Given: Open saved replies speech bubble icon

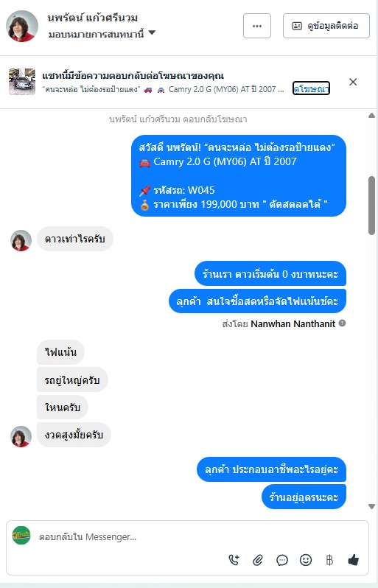Looking at the screenshot, I should pos(281,560).
